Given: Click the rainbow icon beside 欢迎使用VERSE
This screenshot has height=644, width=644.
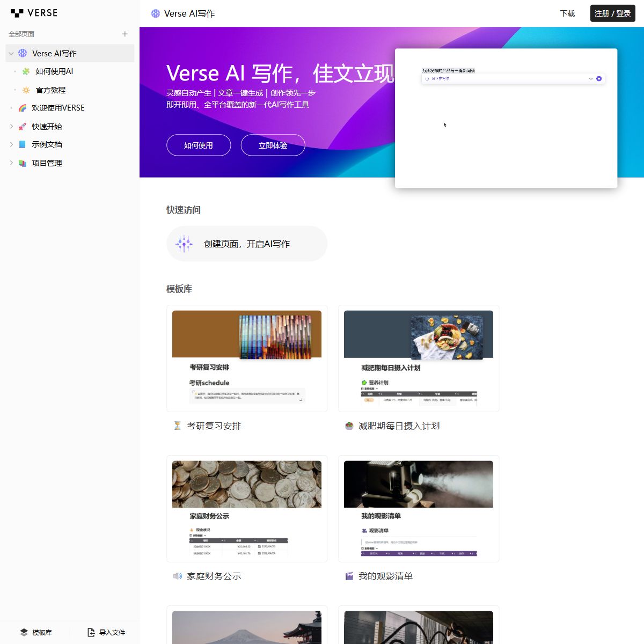Looking at the screenshot, I should pos(23,108).
